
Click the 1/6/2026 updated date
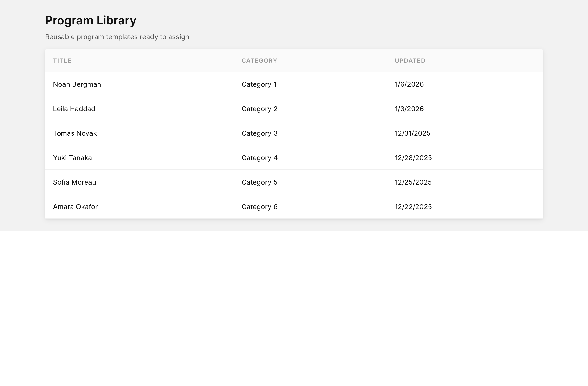click(x=409, y=84)
